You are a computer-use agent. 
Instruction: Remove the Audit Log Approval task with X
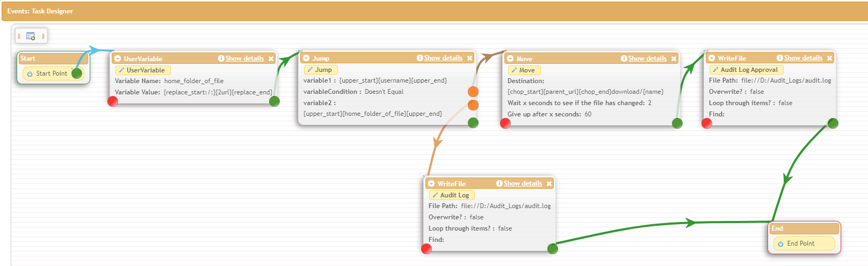pyautogui.click(x=829, y=58)
